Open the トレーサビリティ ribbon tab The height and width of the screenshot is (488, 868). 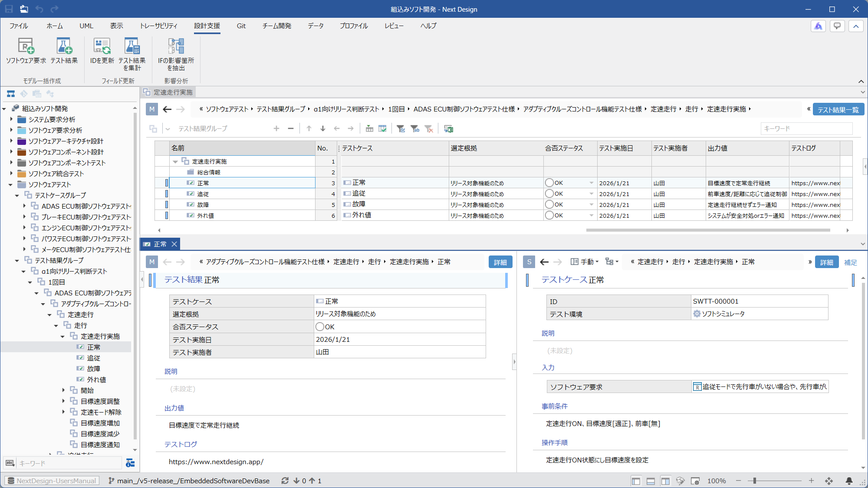click(x=158, y=26)
